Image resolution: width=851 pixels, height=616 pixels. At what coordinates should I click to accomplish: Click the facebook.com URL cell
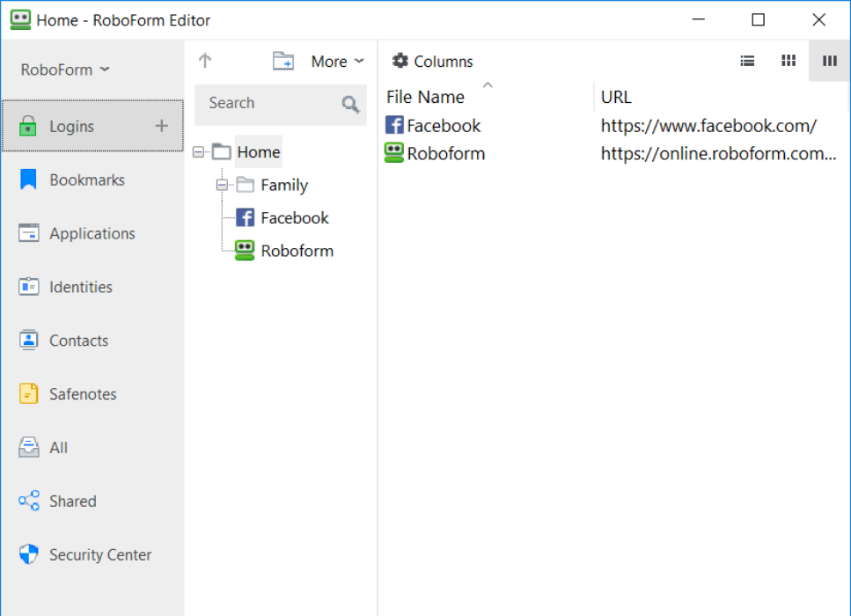pyautogui.click(x=708, y=125)
